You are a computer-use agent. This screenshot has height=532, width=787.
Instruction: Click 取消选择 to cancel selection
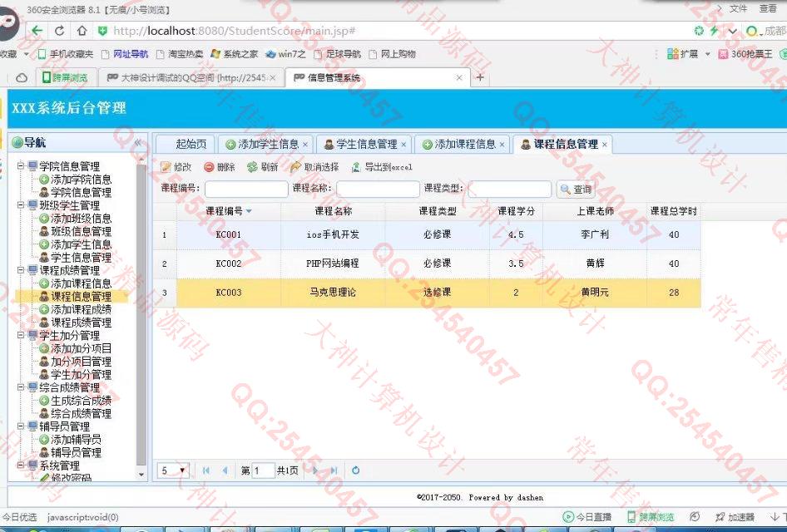(x=314, y=167)
